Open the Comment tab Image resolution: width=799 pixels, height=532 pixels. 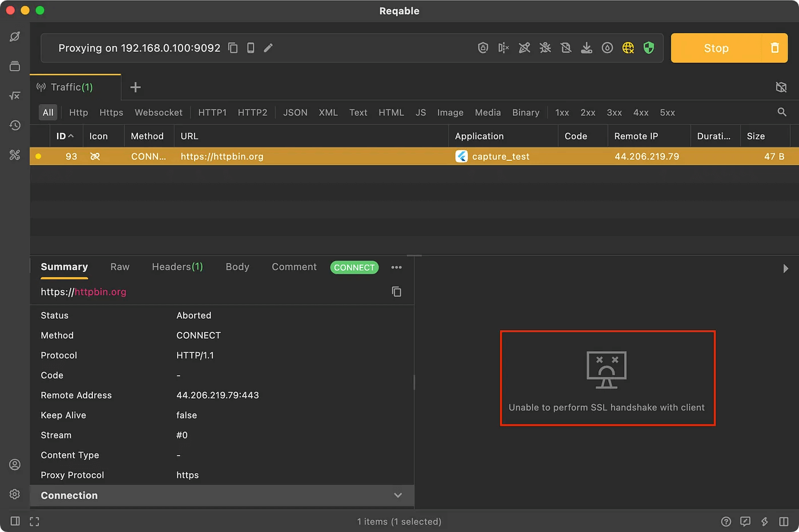pos(294,267)
